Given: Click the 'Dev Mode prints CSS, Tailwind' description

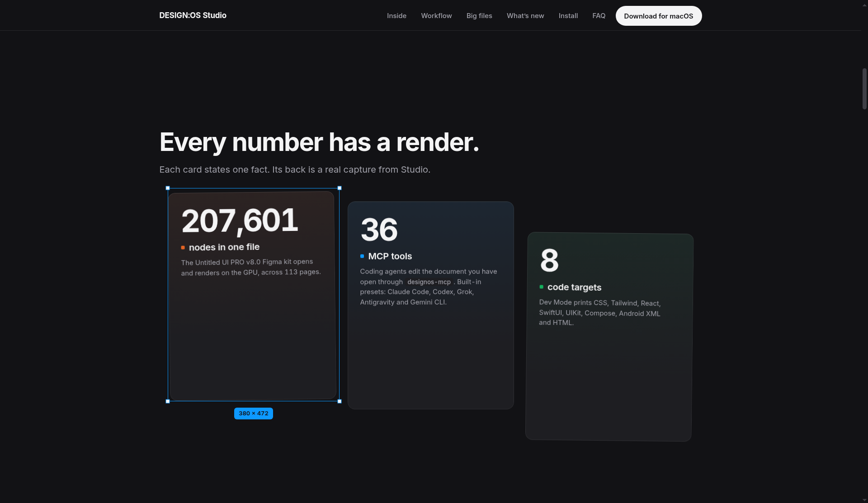Looking at the screenshot, I should [x=600, y=312].
